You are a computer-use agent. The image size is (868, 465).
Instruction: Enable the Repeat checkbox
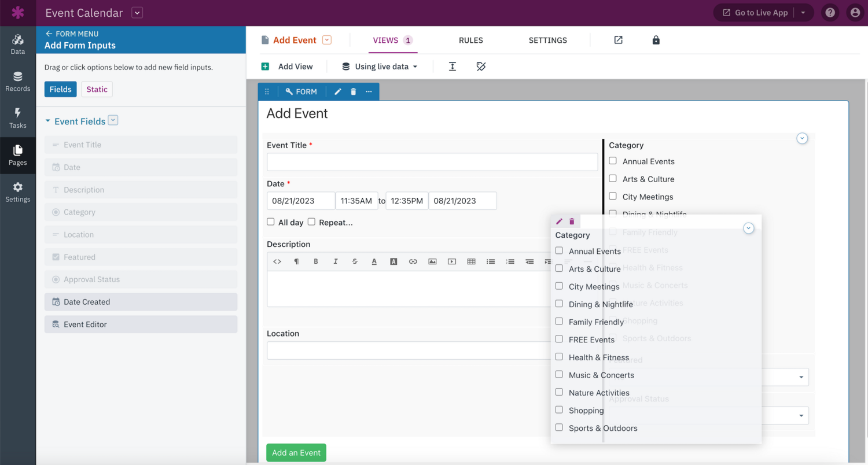[x=311, y=222]
